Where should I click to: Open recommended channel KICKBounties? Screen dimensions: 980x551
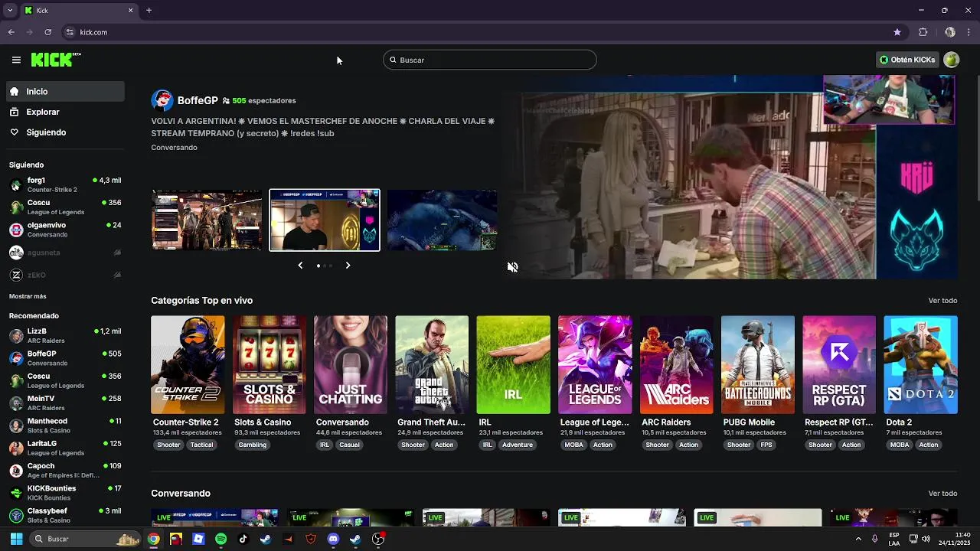tap(65, 493)
